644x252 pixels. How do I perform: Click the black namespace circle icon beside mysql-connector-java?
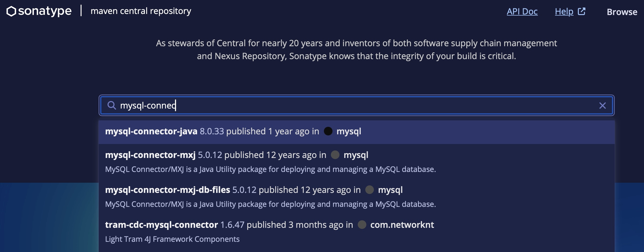(328, 131)
